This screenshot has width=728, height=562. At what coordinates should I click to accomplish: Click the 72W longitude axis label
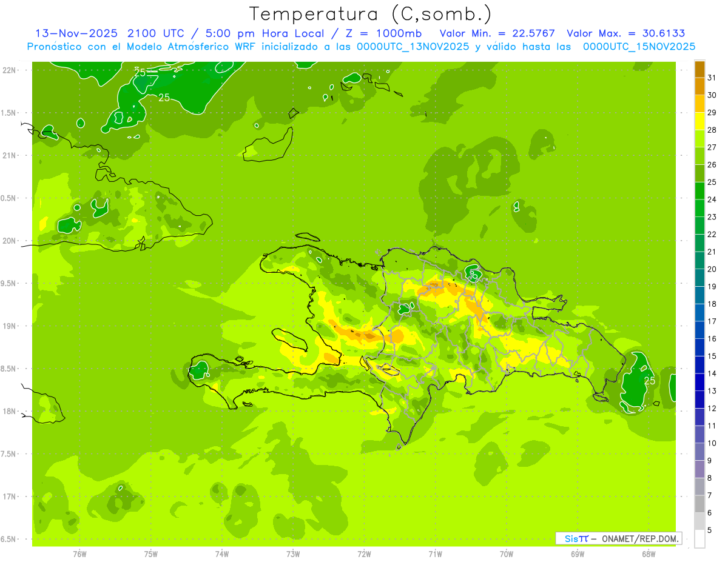click(x=364, y=554)
